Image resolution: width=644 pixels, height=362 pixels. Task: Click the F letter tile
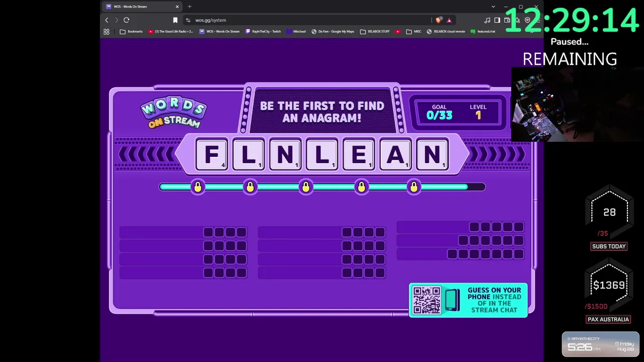tap(211, 155)
